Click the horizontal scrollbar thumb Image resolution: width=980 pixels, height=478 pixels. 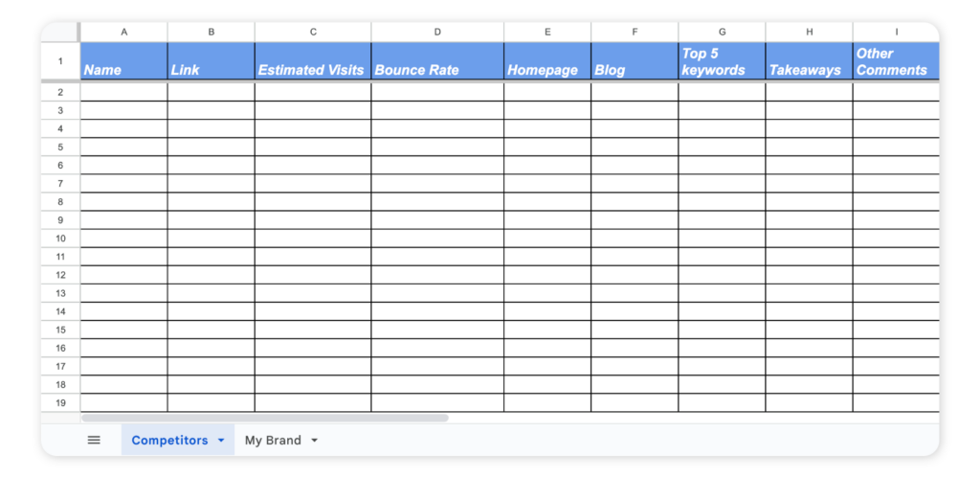(x=265, y=418)
